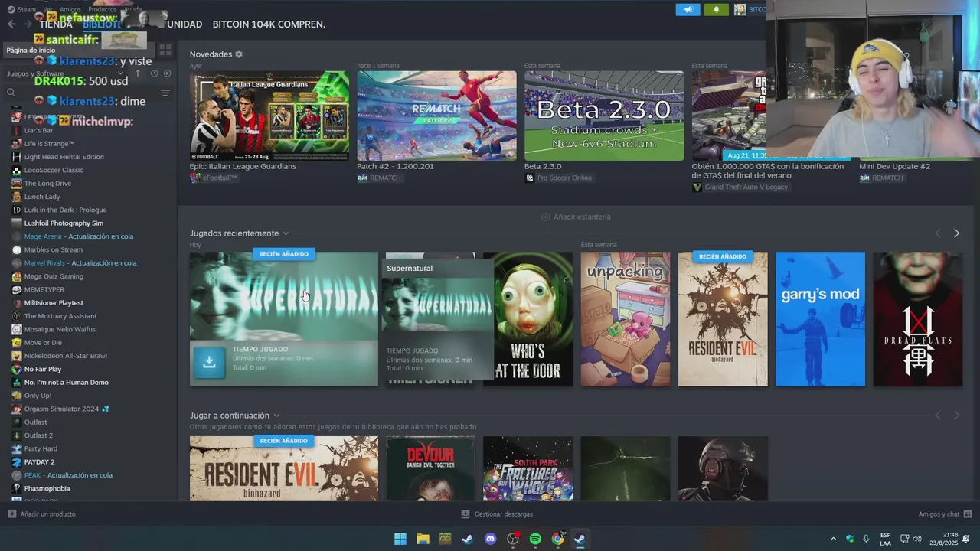980x551 pixels.
Task: Open the green notifications bell
Action: pyautogui.click(x=717, y=9)
